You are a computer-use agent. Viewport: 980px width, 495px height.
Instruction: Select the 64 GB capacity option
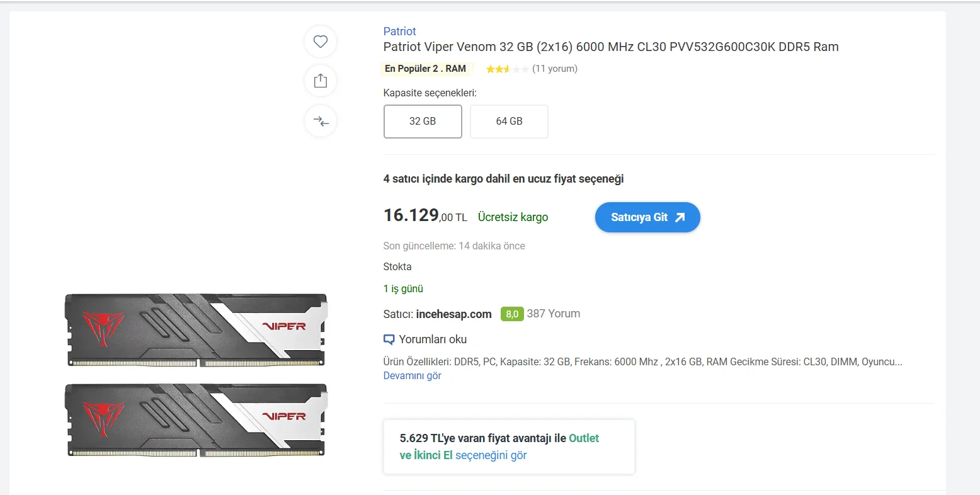[x=509, y=121]
